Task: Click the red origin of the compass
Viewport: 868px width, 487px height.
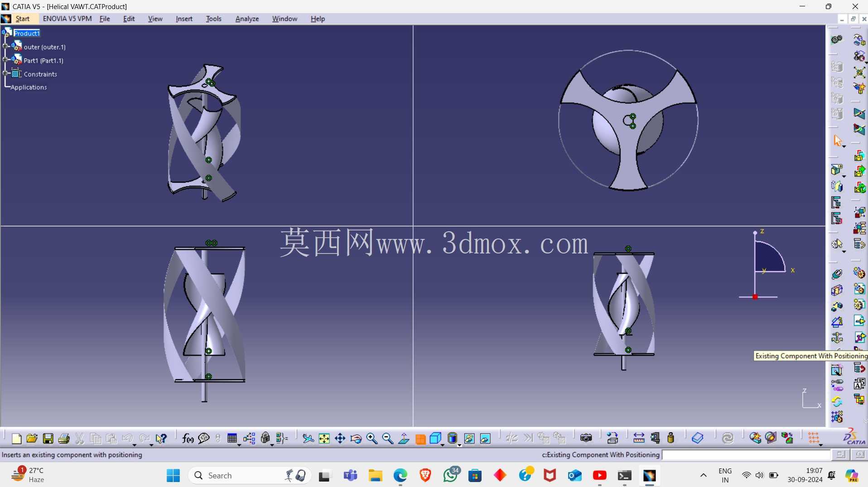Action: click(755, 297)
